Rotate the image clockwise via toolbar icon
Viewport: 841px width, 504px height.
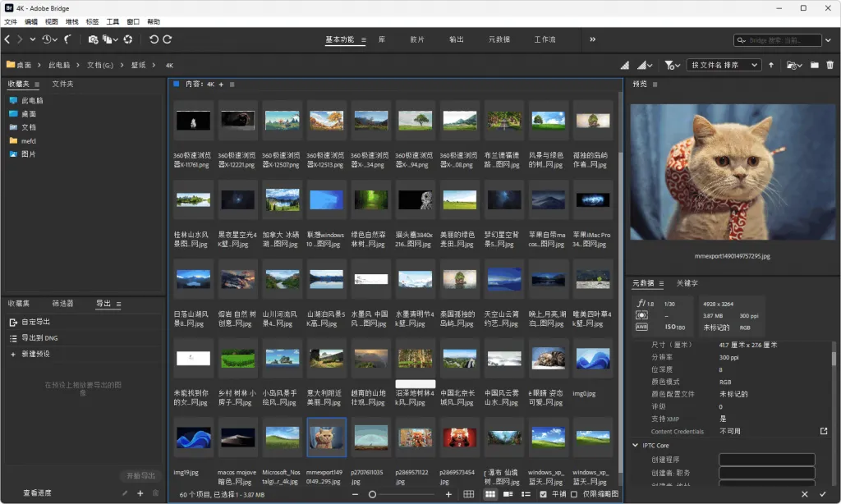tap(169, 39)
